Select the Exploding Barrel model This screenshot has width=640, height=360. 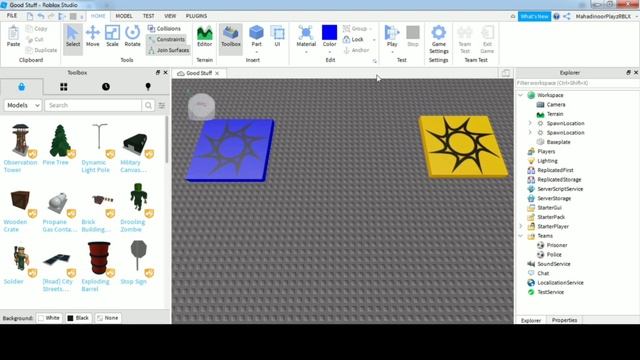(98, 266)
